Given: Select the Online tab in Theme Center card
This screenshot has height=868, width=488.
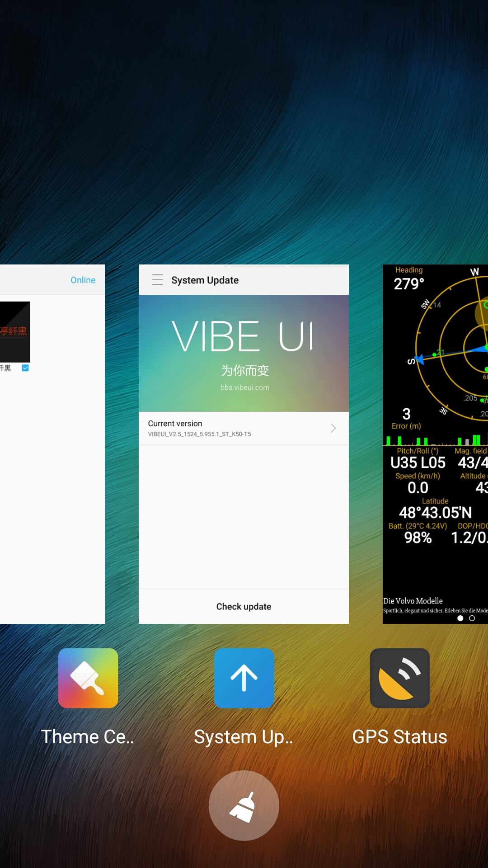Looking at the screenshot, I should pyautogui.click(x=83, y=280).
